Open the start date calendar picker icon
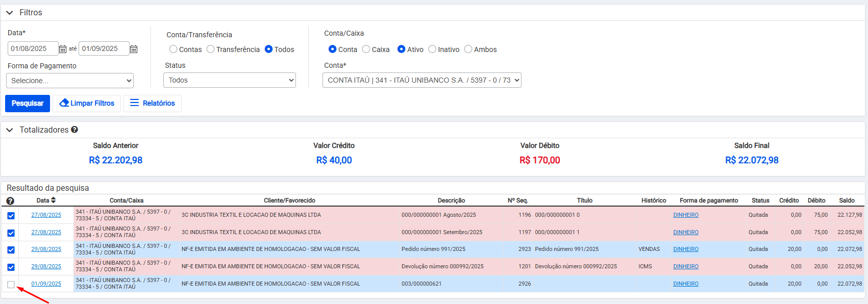Screen dimensions: 868x304 63,49
